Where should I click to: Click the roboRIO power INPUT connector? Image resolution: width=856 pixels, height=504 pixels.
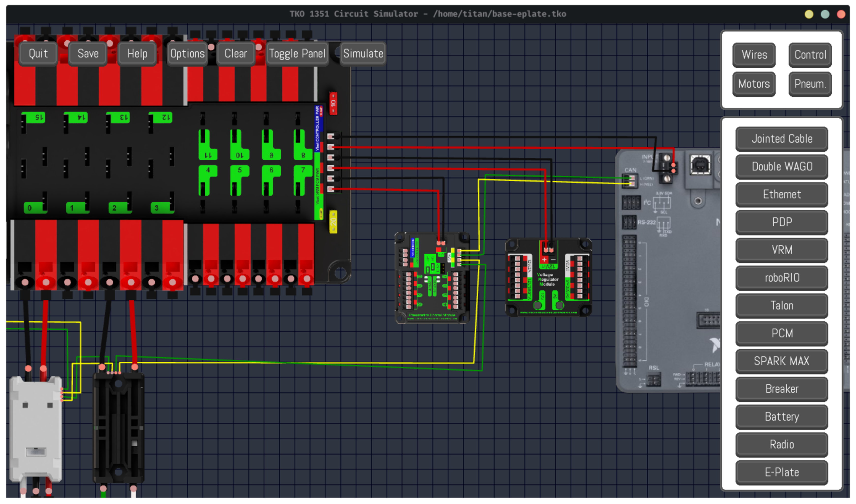tap(668, 168)
